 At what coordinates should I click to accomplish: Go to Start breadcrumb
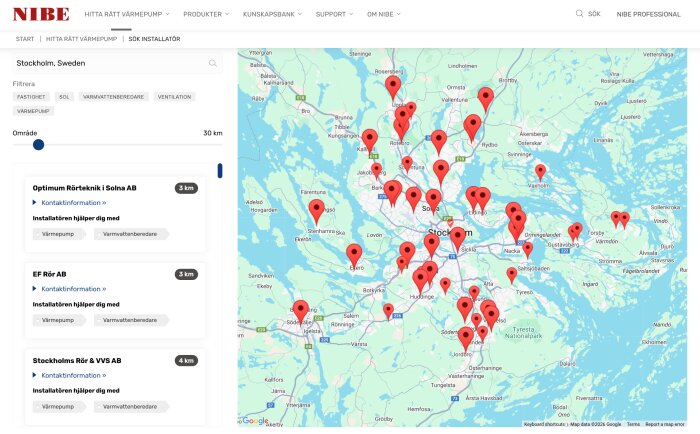tap(25, 39)
